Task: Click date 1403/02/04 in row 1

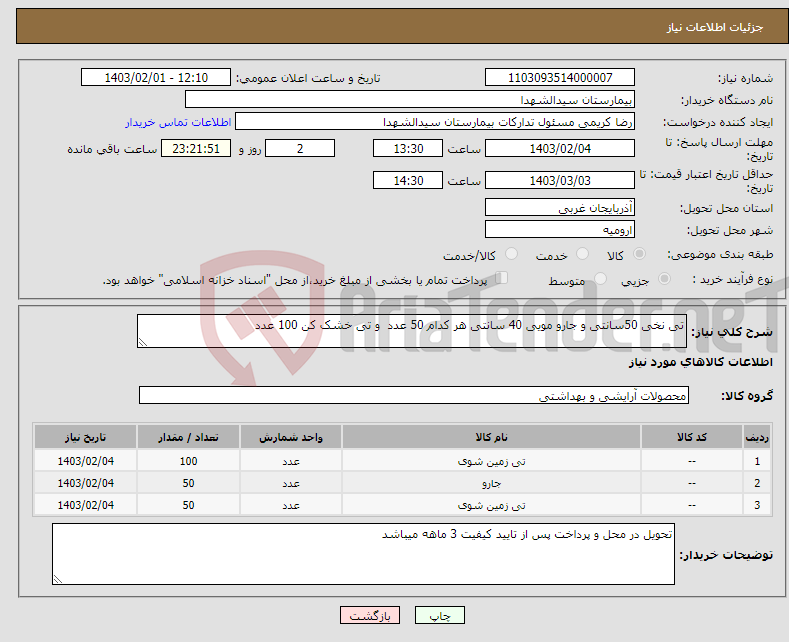Action: coord(86,461)
